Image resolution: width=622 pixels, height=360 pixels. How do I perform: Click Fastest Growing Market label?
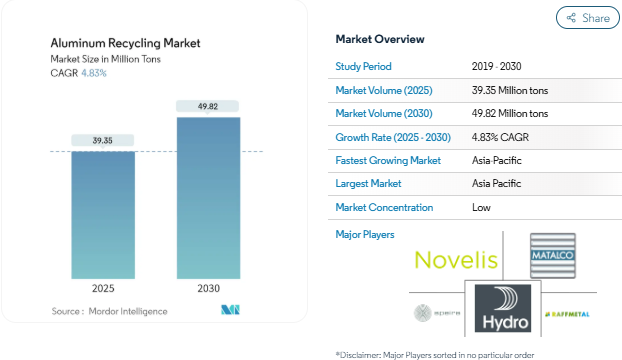coord(388,160)
